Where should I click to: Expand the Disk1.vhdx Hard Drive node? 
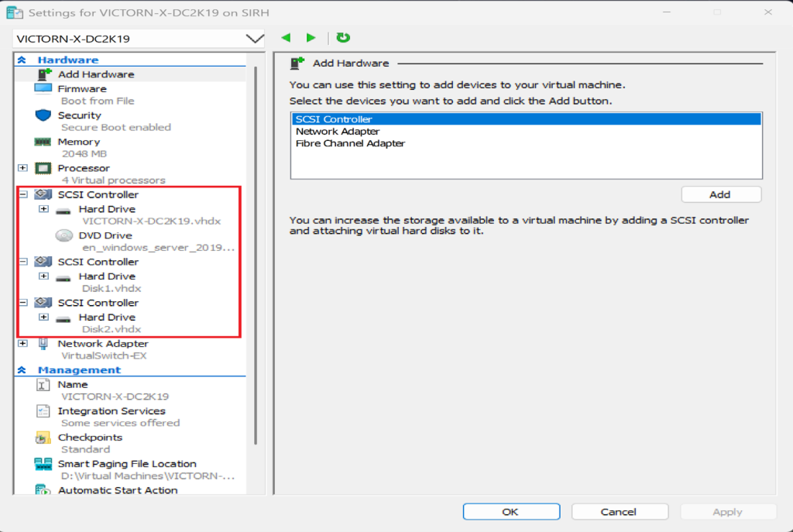pyautogui.click(x=43, y=276)
